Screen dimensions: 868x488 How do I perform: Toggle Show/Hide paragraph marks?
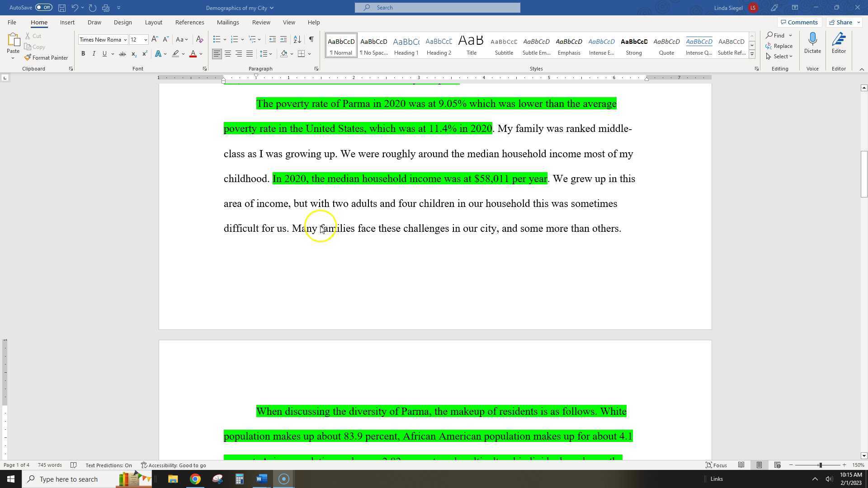311,40
